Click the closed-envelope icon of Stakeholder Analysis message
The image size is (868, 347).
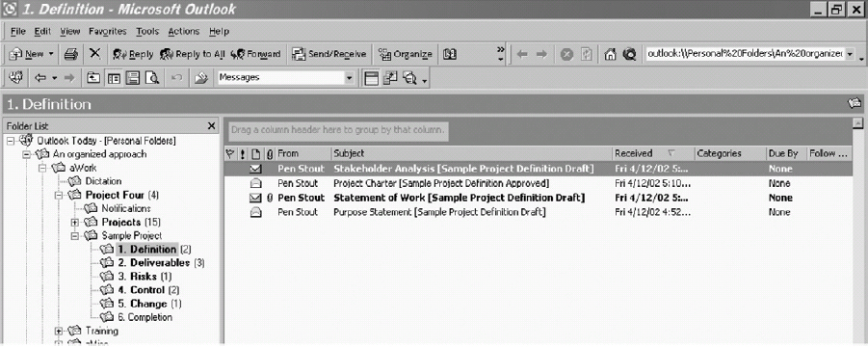pos(255,169)
